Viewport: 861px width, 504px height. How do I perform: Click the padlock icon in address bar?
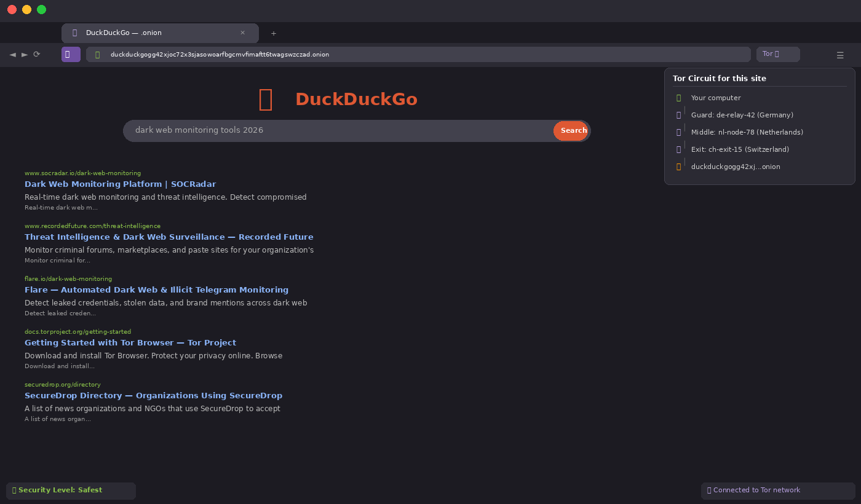(x=97, y=54)
